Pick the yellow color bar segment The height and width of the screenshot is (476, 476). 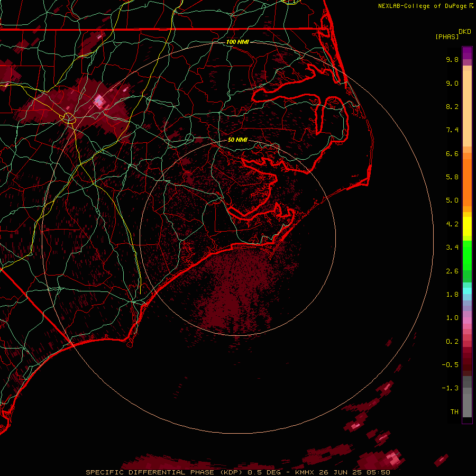pyautogui.click(x=467, y=226)
